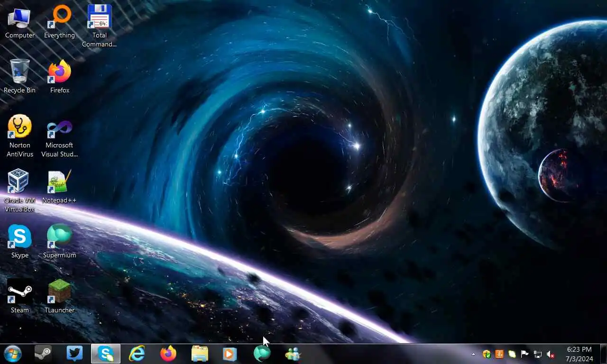Screen dimensions: 607x364
Task: Click the pale green tray icon
Action: (x=512, y=354)
